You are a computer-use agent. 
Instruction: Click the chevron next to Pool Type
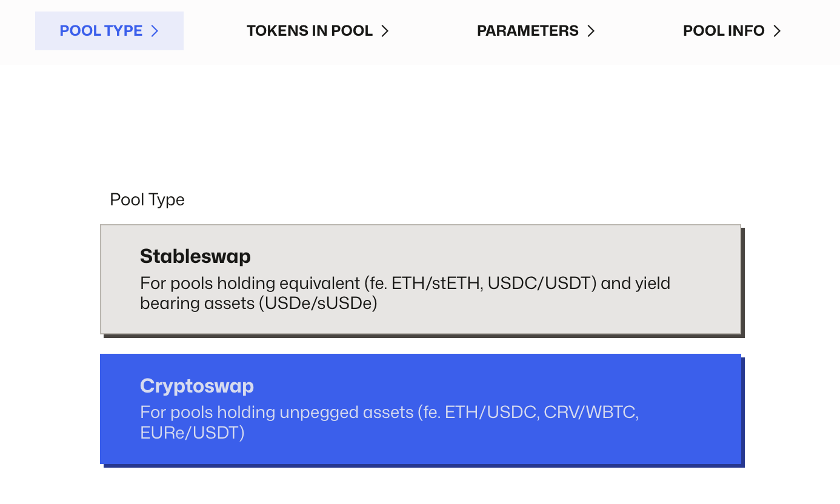pos(155,31)
